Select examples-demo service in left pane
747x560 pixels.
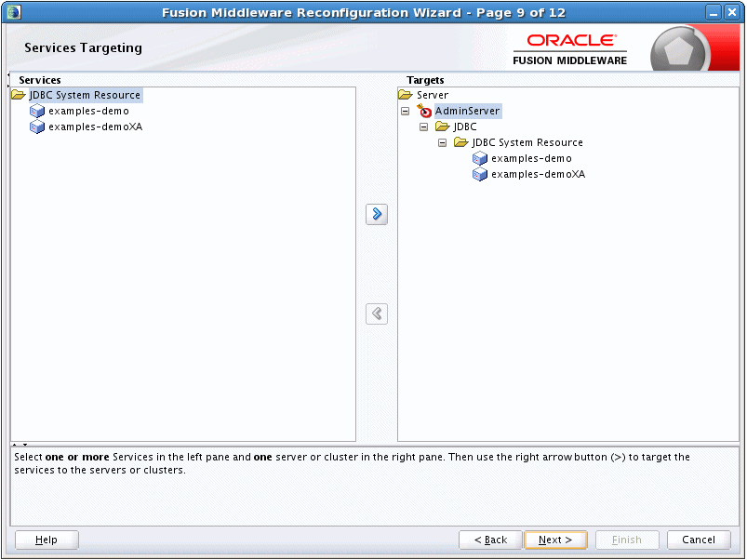pyautogui.click(x=88, y=111)
